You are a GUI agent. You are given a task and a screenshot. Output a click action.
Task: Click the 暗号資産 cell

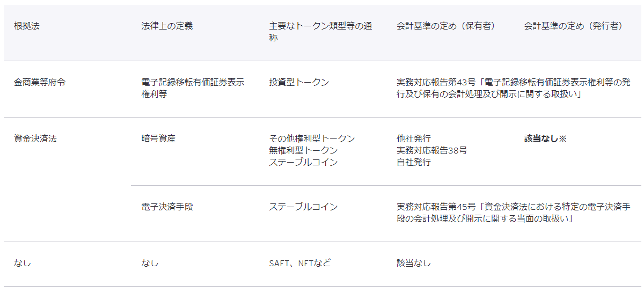click(158, 139)
